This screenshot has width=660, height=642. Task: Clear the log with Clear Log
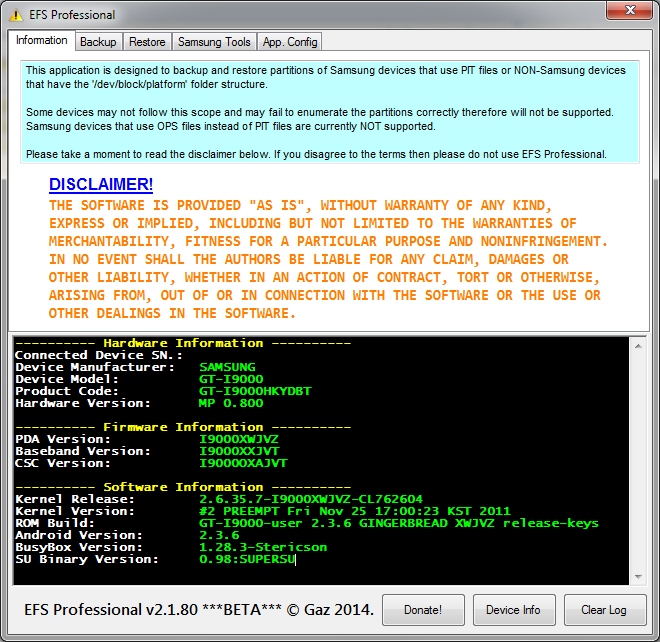pyautogui.click(x=604, y=610)
